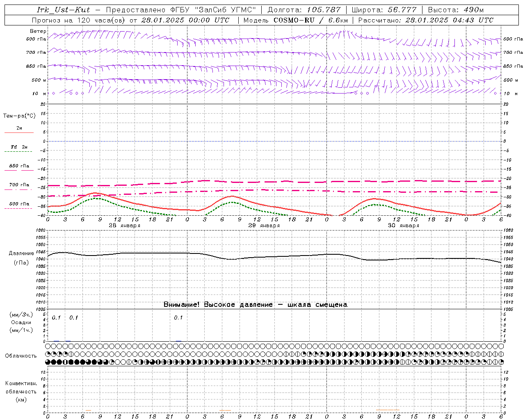Click the 30 января date label
The width and height of the screenshot is (525, 420).
pyautogui.click(x=404, y=226)
